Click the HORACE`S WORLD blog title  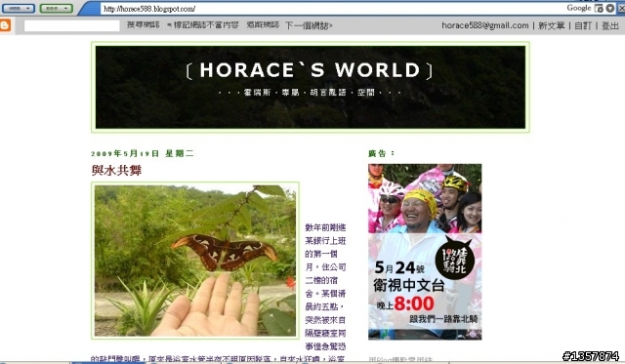(310, 70)
